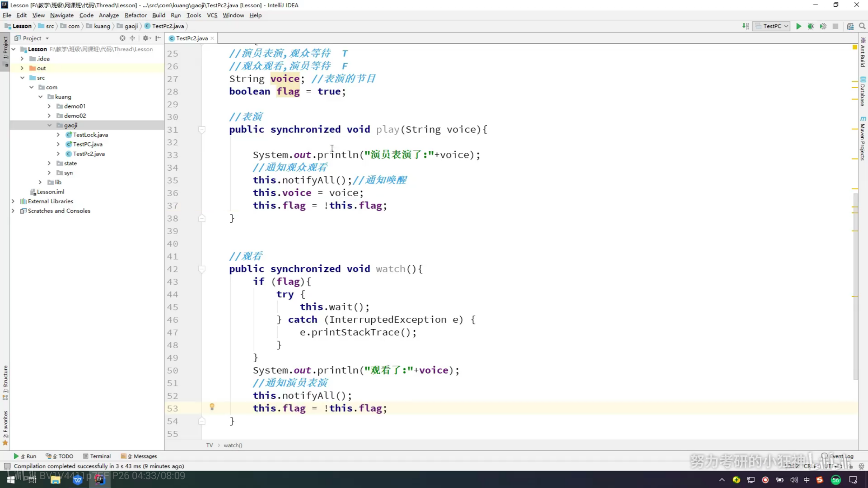
Task: Collapse the kuang package
Action: click(40, 97)
